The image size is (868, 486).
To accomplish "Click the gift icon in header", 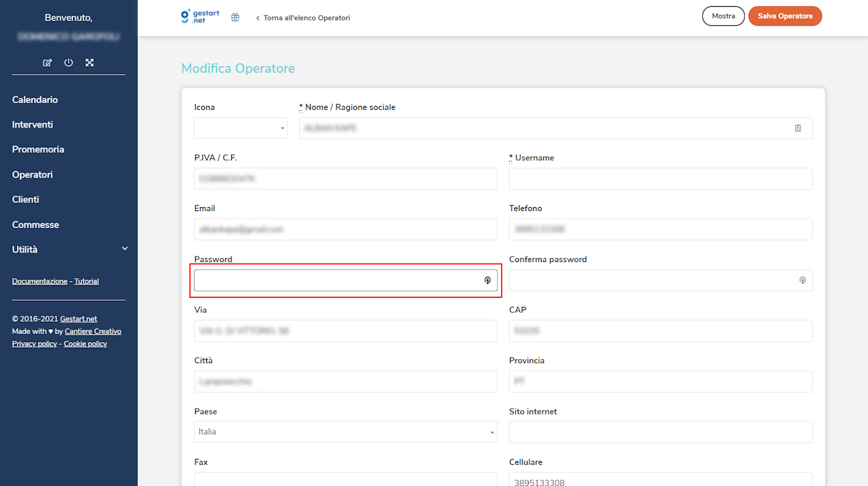I will click(235, 17).
